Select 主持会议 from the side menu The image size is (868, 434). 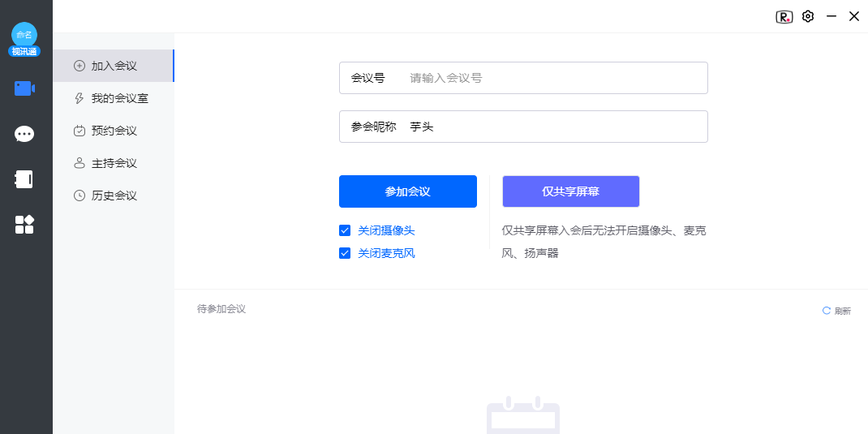[114, 163]
